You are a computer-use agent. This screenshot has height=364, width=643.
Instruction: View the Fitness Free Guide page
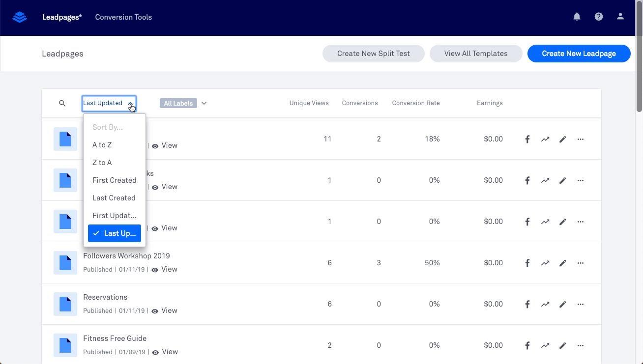point(165,352)
